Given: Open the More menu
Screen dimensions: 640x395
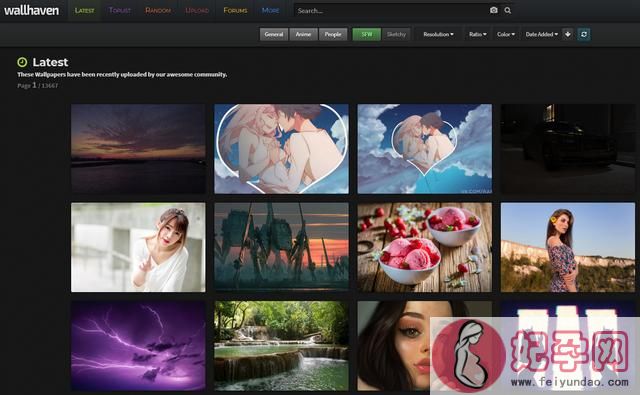Looking at the screenshot, I should pos(270,11).
